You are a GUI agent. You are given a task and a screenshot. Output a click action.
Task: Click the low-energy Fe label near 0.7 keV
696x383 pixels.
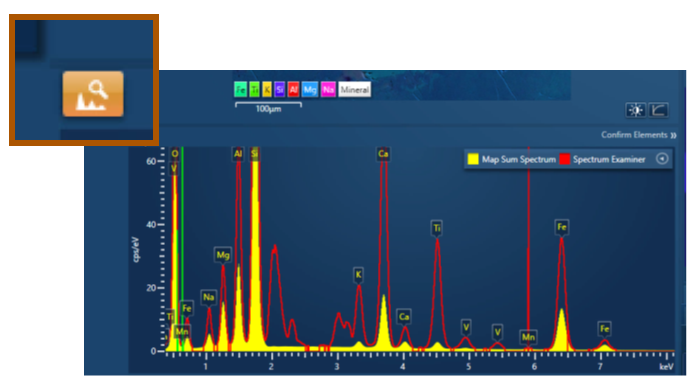tap(186, 308)
